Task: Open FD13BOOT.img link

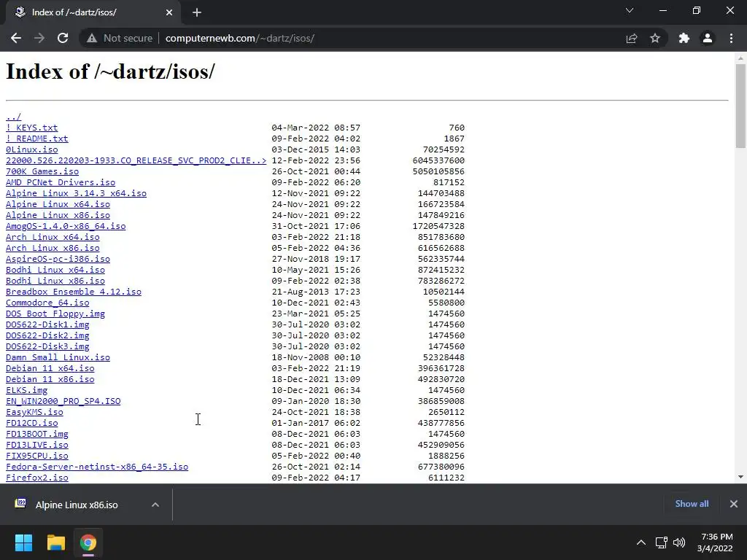Action: click(37, 435)
